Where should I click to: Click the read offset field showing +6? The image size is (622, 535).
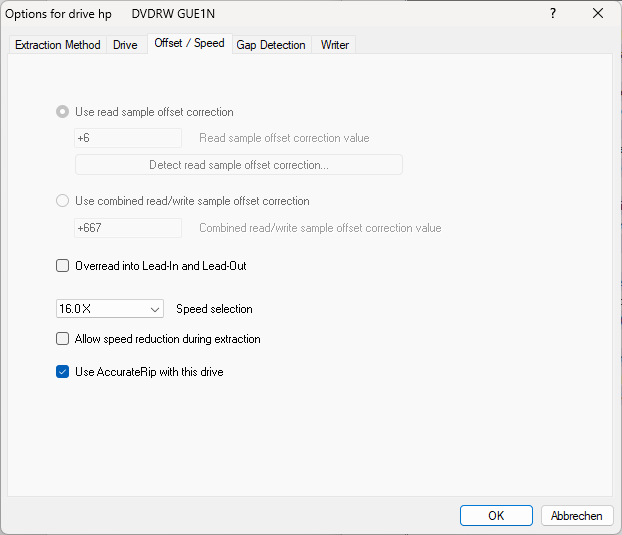pos(128,138)
